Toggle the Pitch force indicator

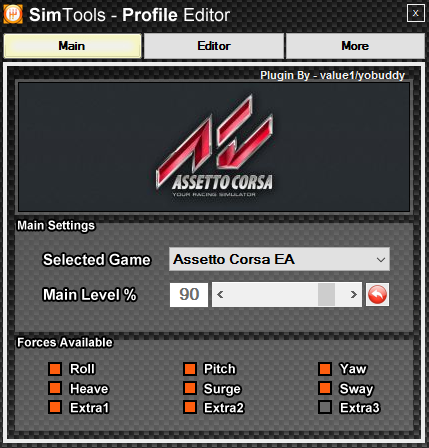(x=190, y=369)
